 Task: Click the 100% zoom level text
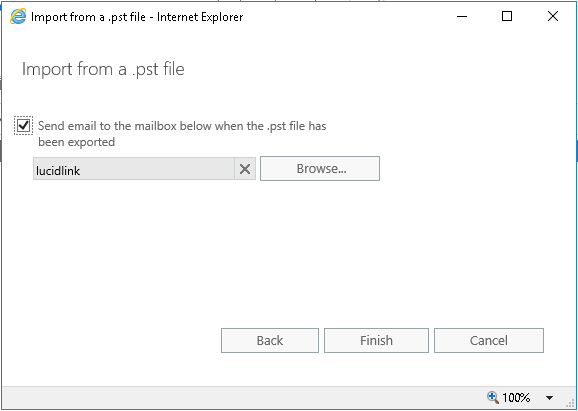[x=516, y=398]
